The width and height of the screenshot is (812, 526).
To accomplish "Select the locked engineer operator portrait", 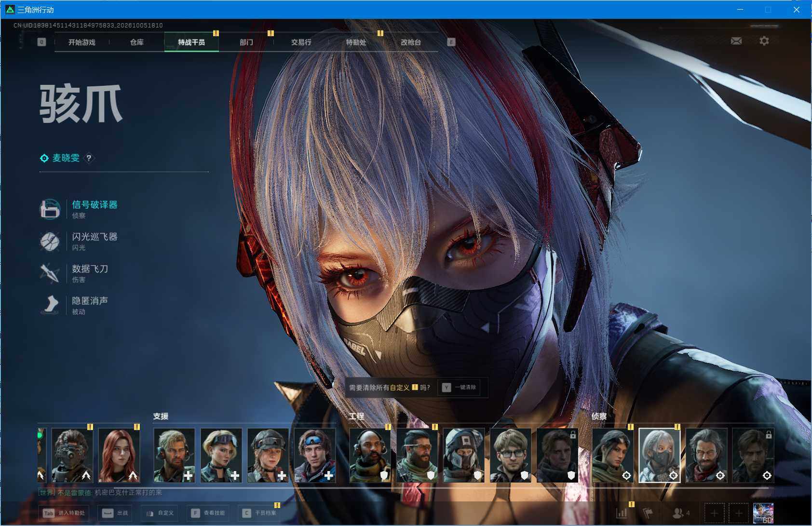I will pyautogui.click(x=557, y=455).
